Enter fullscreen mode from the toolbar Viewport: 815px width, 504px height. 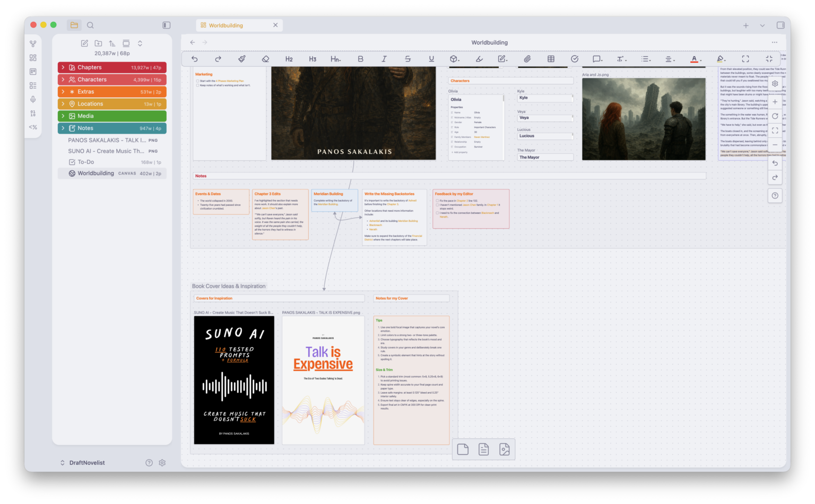click(x=745, y=59)
